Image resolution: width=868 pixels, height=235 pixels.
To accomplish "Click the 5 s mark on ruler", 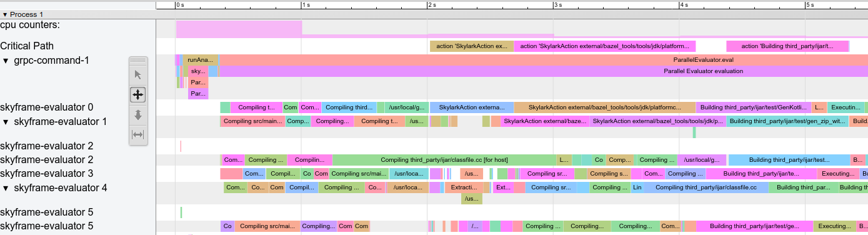I will point(810,4).
